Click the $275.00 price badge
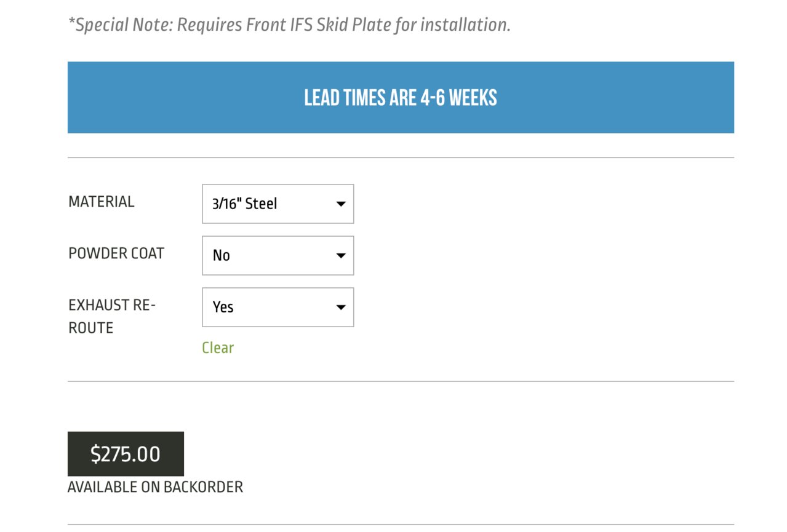The width and height of the screenshot is (787, 532). click(126, 454)
